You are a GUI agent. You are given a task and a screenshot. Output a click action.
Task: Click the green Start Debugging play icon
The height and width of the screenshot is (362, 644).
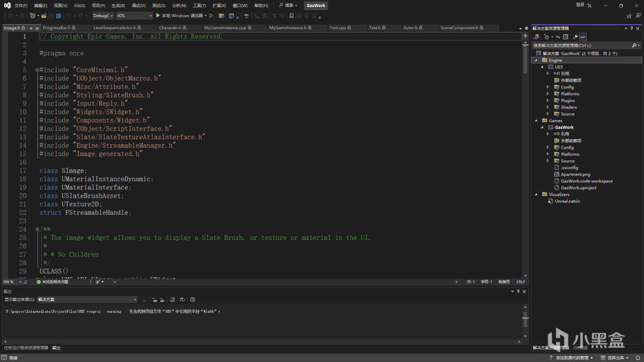(158, 16)
